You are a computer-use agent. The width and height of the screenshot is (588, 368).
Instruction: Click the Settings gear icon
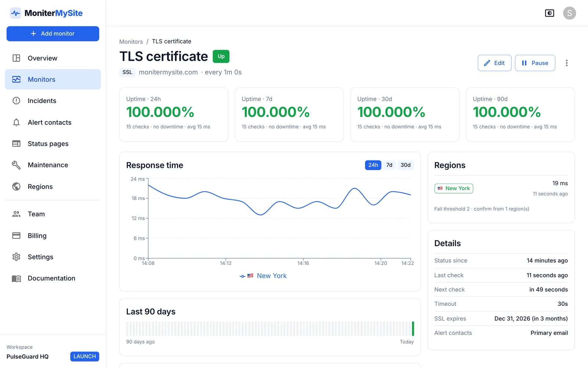16,257
